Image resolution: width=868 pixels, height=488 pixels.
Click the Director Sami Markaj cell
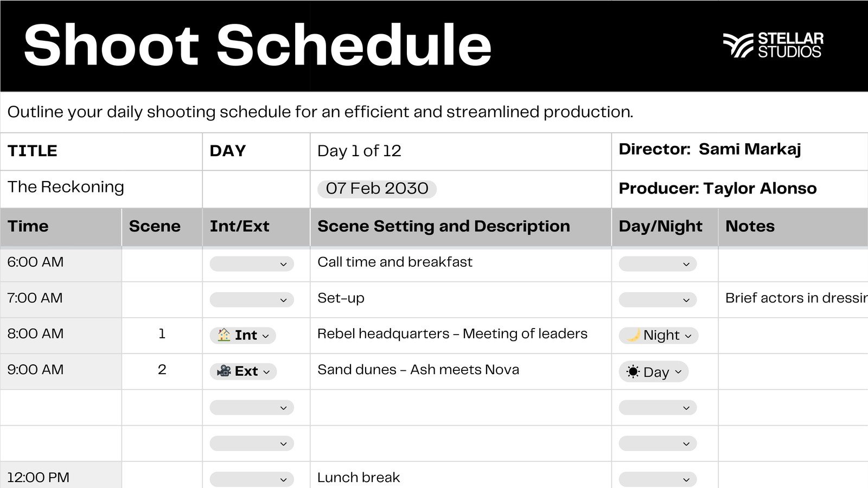click(x=710, y=150)
